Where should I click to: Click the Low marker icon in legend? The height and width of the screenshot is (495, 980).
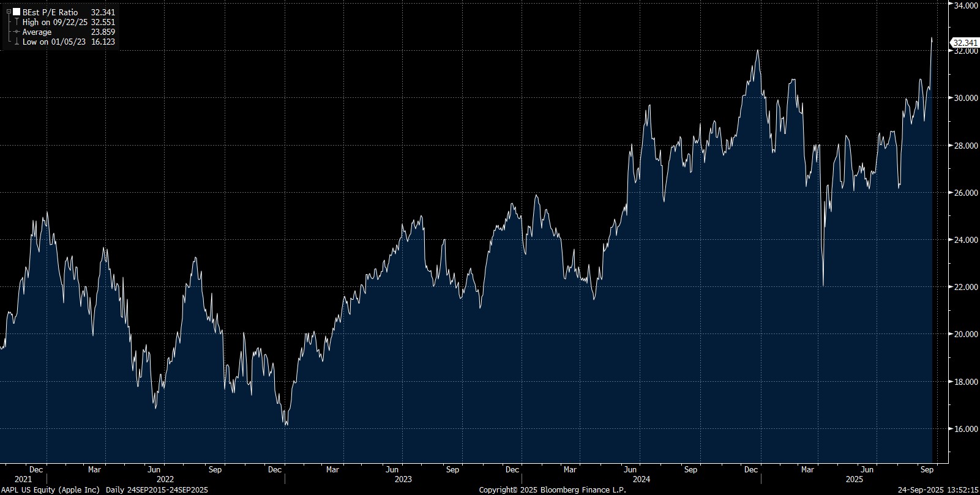[x=17, y=42]
